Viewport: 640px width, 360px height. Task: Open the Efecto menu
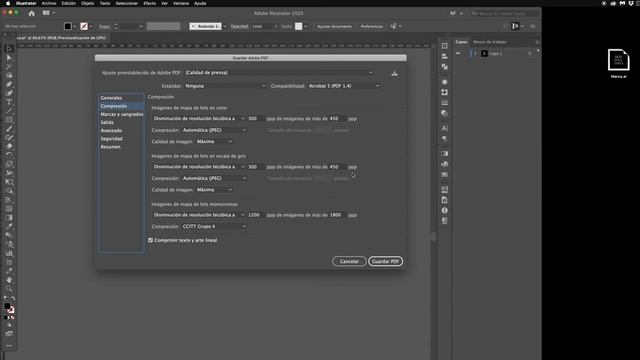[149, 3]
